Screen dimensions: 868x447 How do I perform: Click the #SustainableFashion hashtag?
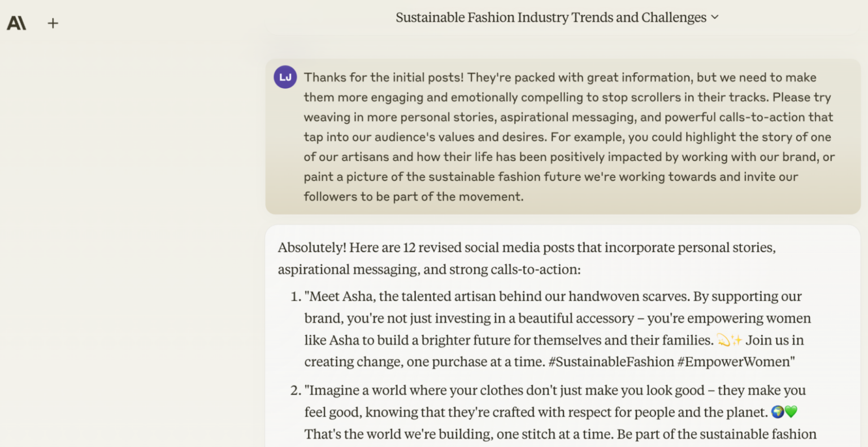(x=611, y=362)
